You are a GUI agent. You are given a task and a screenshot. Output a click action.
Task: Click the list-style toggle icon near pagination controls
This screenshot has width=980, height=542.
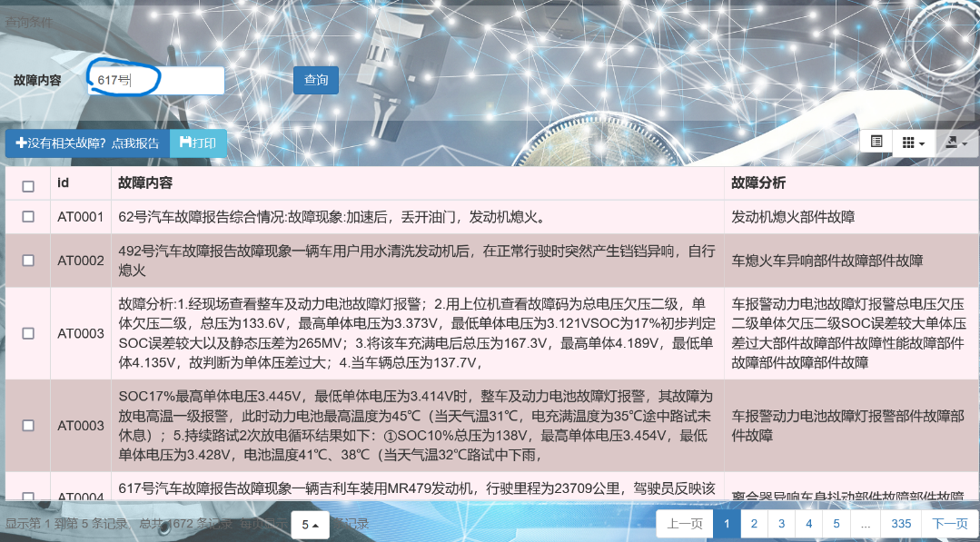click(876, 142)
